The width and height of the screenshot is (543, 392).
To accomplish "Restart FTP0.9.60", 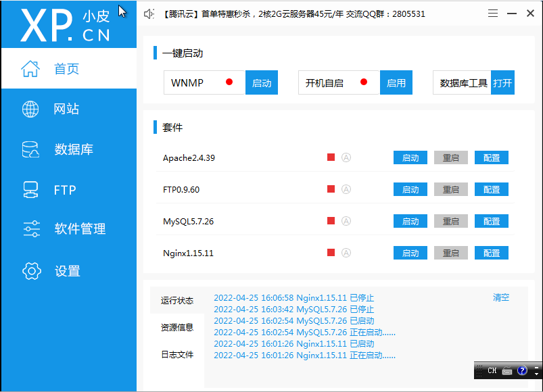I will (x=451, y=190).
